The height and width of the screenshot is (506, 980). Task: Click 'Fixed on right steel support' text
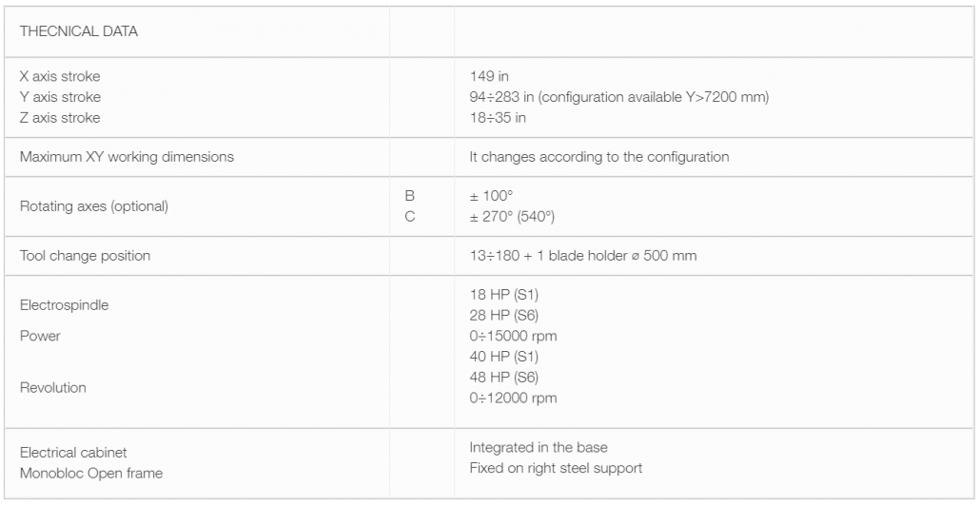tap(558, 468)
